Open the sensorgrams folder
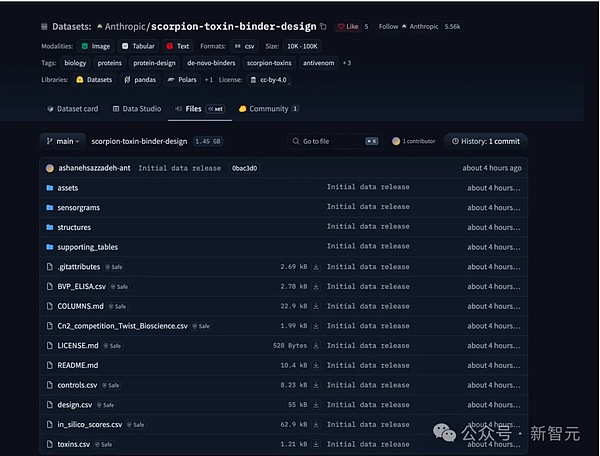600x456 pixels. [x=78, y=208]
